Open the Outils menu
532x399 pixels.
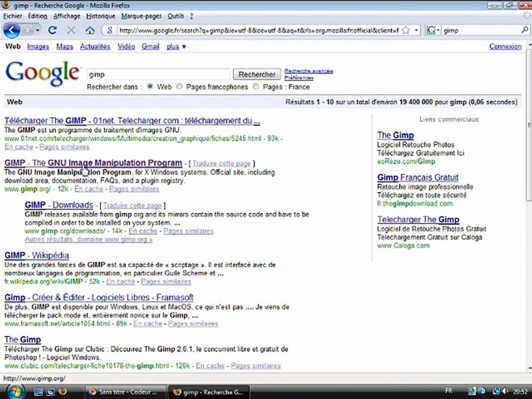pyautogui.click(x=176, y=16)
